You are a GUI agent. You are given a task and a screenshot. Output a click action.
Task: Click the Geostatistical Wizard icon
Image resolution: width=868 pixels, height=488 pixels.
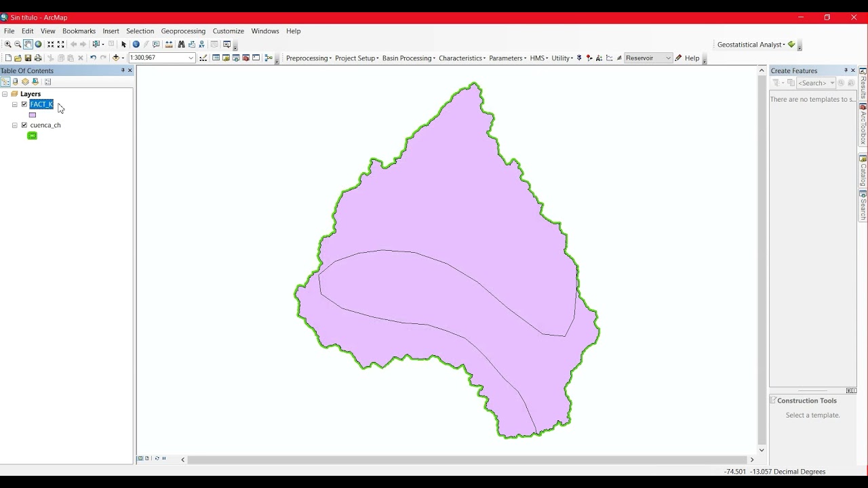pyautogui.click(x=791, y=45)
